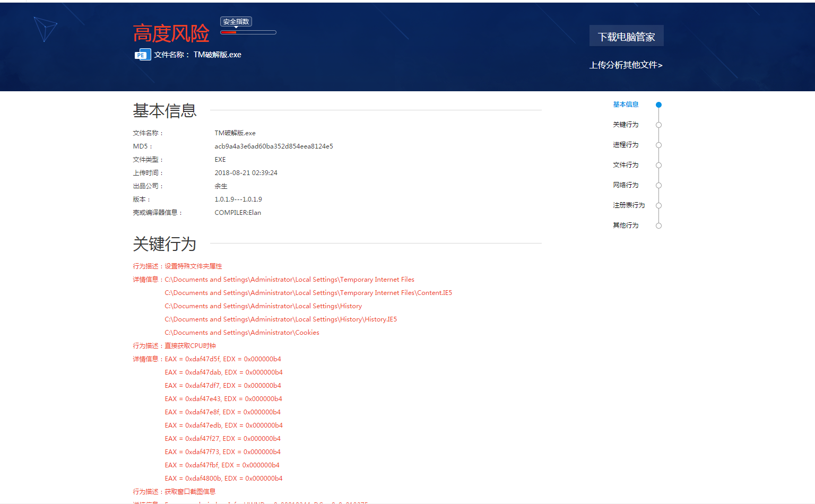This screenshot has height=504, width=815.
Task: Click the timeline dot beside 网络行为
Action: click(658, 186)
